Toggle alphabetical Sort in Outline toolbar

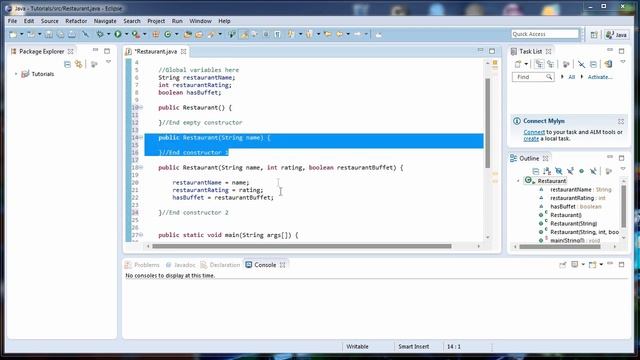pos(547,171)
